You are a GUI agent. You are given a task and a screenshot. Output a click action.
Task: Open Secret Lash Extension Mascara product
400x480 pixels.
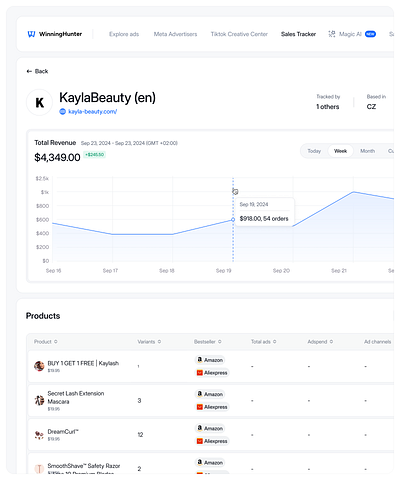click(x=76, y=397)
